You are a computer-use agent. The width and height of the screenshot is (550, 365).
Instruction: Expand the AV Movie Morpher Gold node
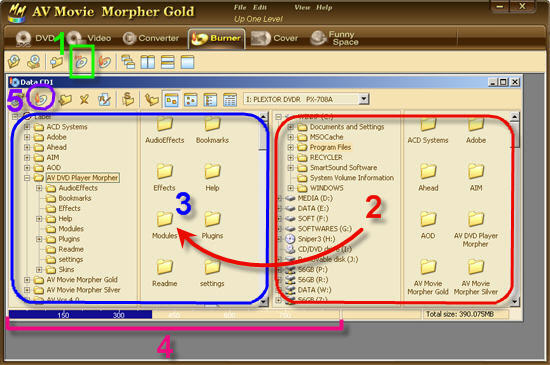click(27, 280)
